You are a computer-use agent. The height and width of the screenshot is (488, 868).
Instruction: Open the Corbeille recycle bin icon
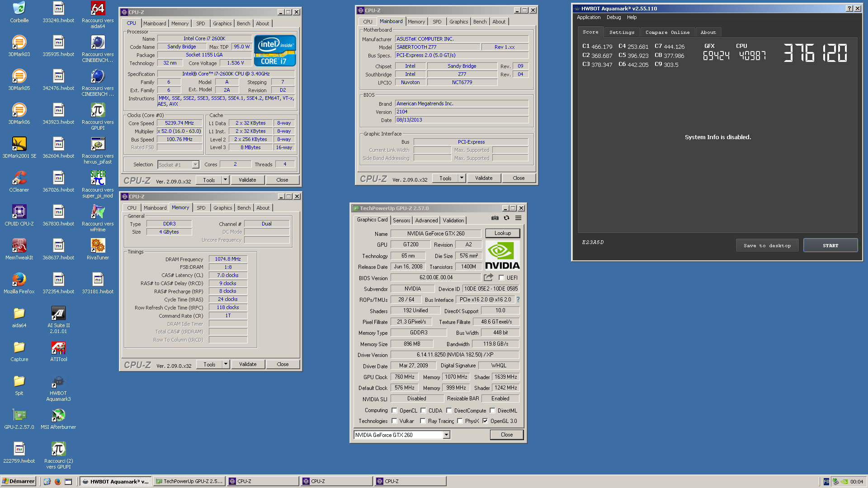click(x=19, y=12)
